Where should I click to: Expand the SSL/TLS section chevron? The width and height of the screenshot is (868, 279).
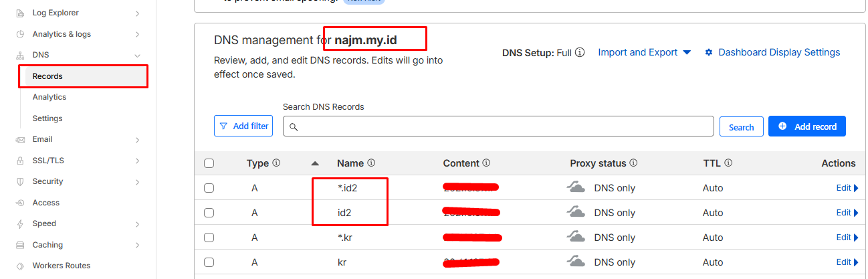[137, 161]
